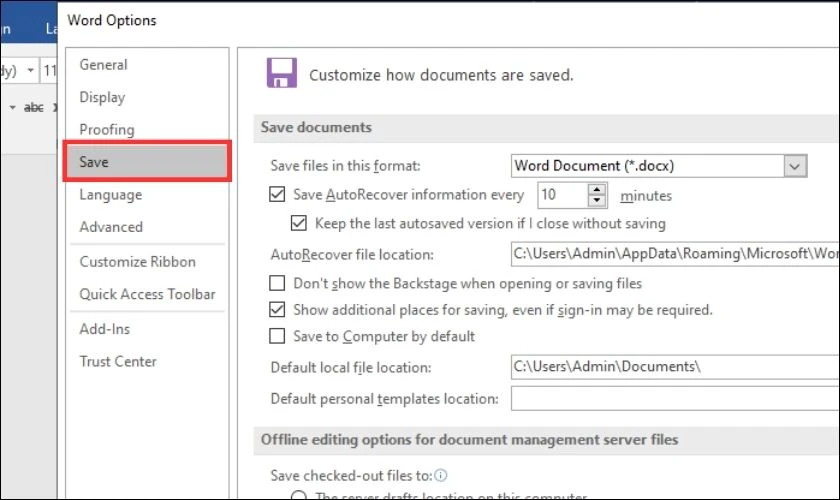Decrease AutoRecover minutes with down arrow

pos(597,201)
